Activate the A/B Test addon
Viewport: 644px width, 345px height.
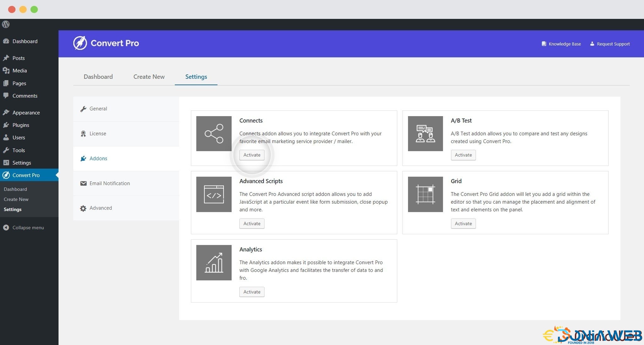pyautogui.click(x=463, y=155)
